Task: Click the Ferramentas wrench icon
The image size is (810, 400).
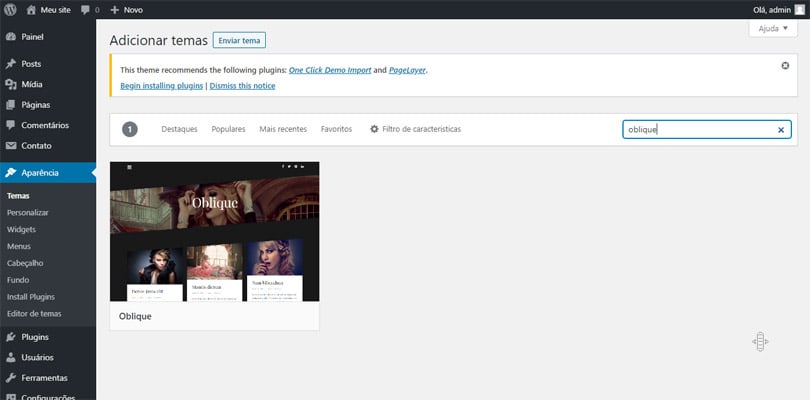Action: (10, 378)
